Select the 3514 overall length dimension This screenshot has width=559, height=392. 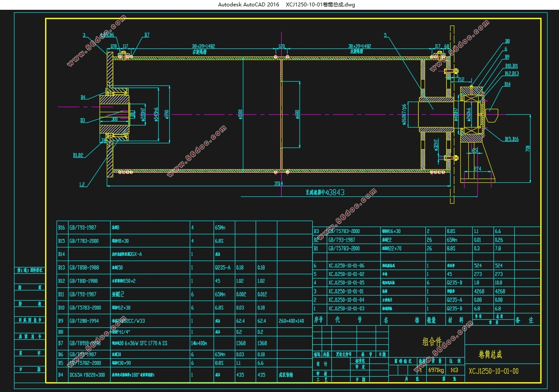[x=279, y=183]
